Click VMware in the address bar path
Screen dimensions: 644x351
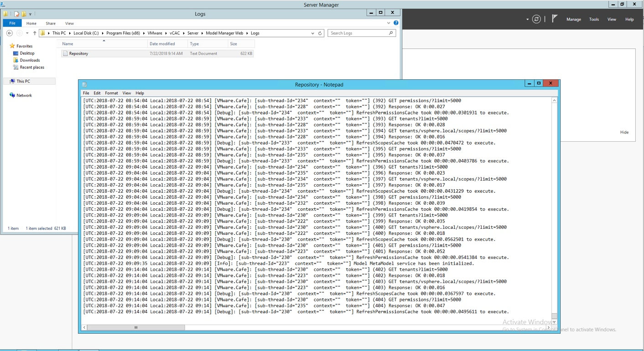tap(154, 33)
